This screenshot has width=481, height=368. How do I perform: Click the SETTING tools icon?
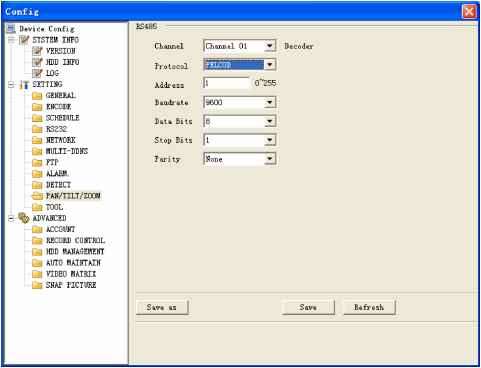click(24, 85)
